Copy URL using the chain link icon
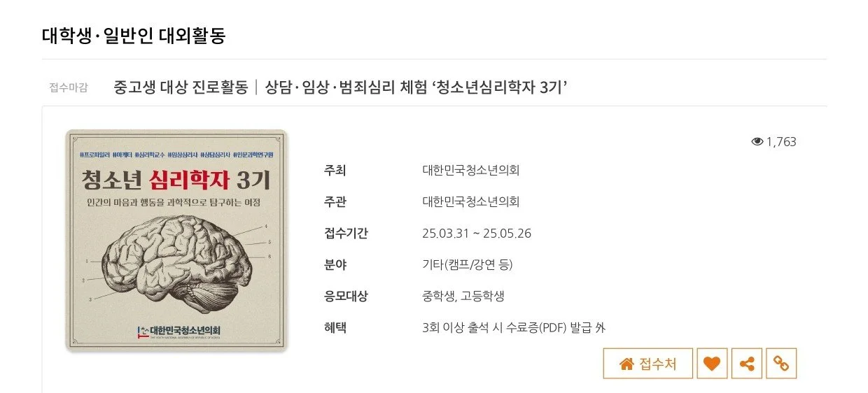868x393 pixels. (781, 364)
